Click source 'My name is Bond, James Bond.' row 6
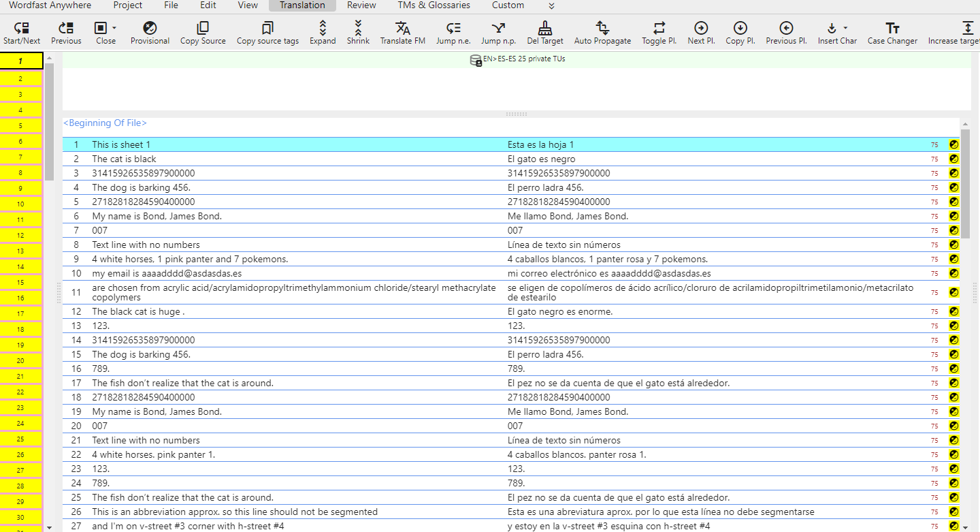Screen dimensions: 980x532 click(157, 216)
